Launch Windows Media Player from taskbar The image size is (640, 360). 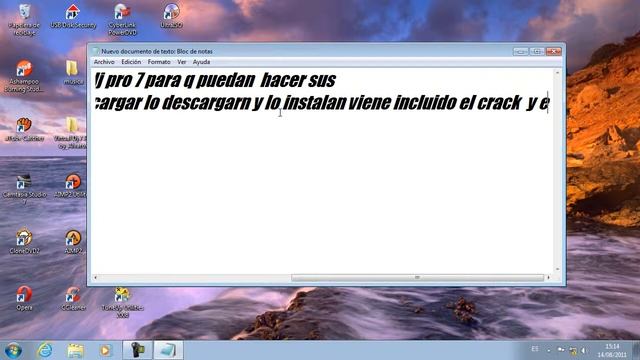coord(105,350)
